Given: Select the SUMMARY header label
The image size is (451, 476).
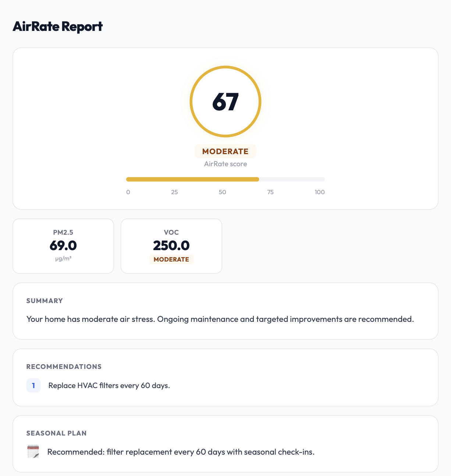Looking at the screenshot, I should pos(44,301).
